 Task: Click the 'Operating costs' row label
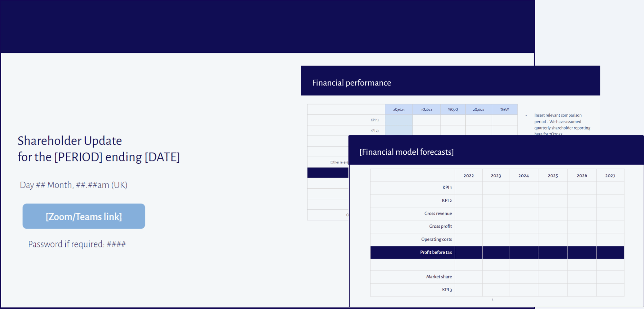point(436,239)
